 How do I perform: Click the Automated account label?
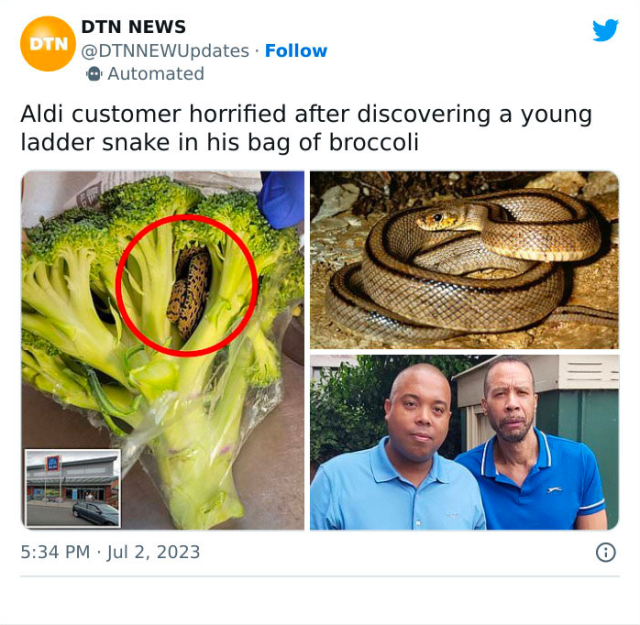pyautogui.click(x=156, y=74)
